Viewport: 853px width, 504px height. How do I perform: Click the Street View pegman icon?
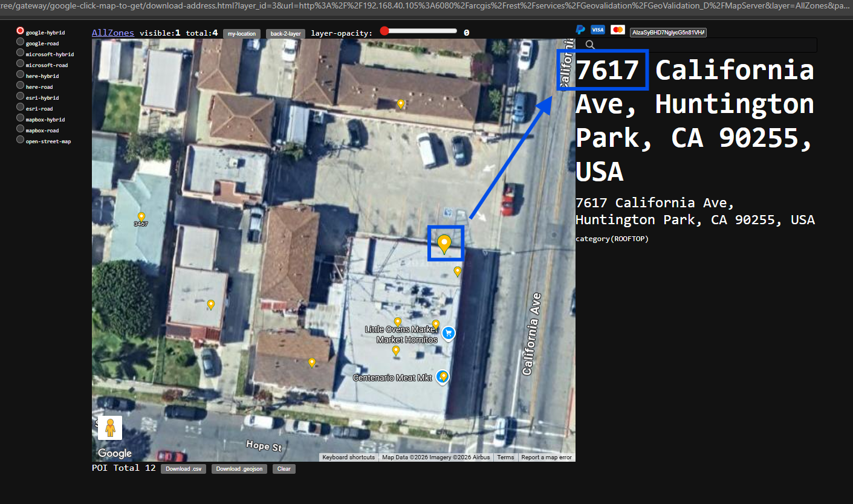click(110, 428)
